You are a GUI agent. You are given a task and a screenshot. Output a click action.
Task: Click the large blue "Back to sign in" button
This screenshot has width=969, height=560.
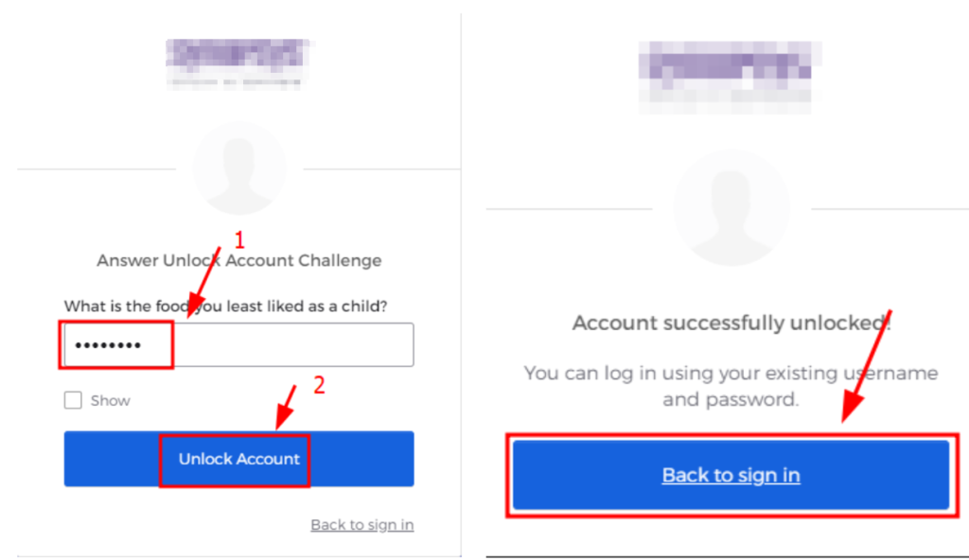731,475
